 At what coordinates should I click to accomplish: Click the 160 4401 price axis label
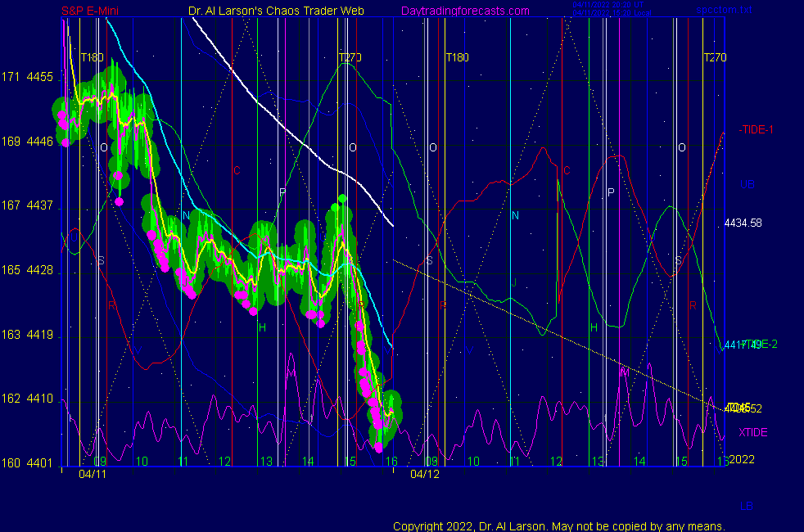[x=28, y=463]
